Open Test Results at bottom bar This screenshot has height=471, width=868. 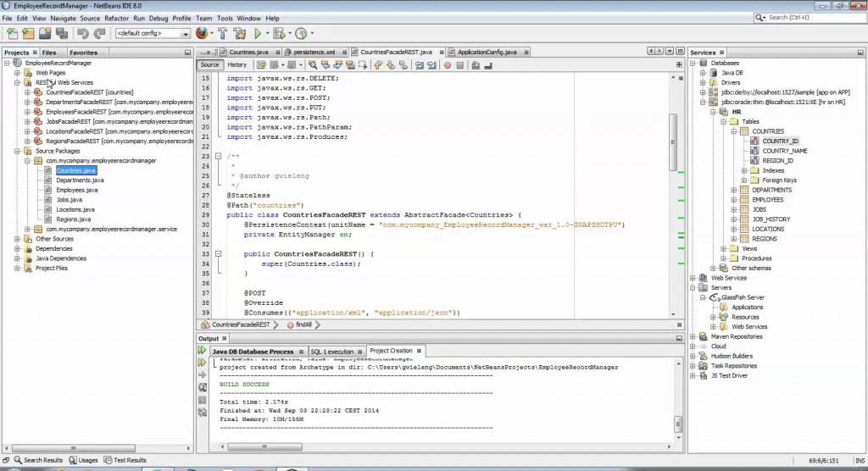(125, 460)
